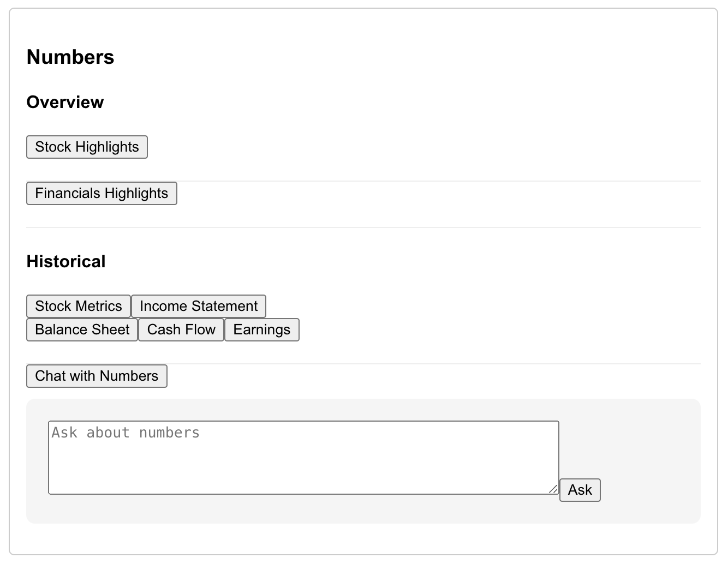Select the Balance Sheet button

82,330
